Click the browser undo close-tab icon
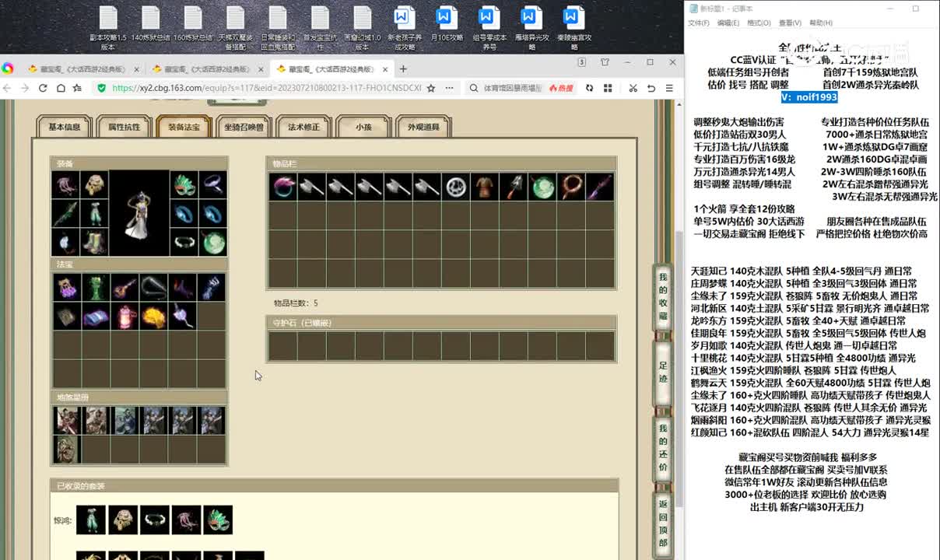940x560 pixels. pos(651,89)
